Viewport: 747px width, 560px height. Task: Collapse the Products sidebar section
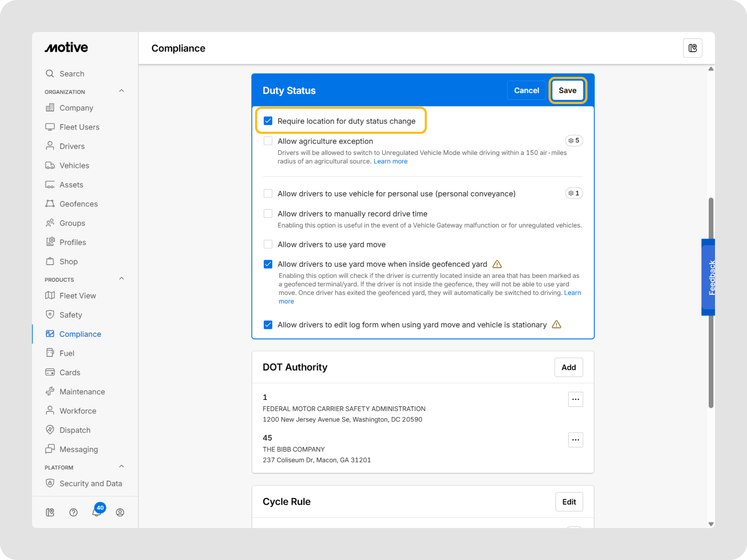coord(122,278)
